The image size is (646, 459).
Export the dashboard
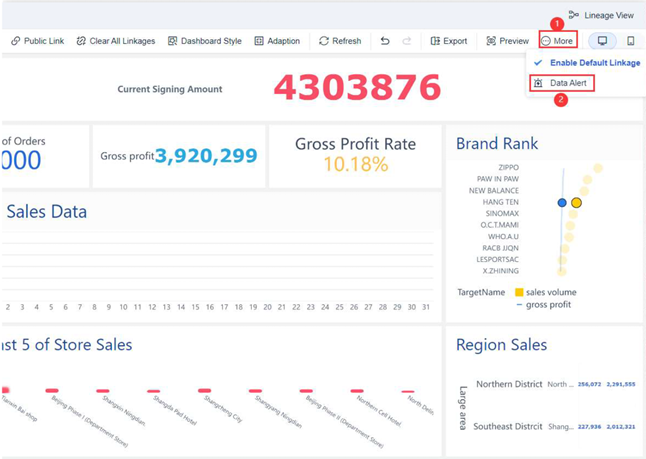449,41
